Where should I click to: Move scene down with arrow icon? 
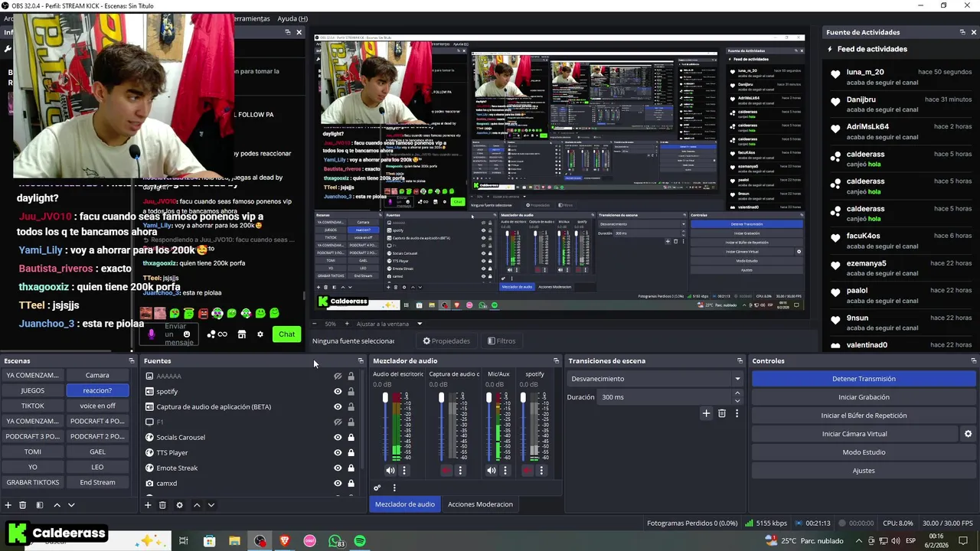coord(71,505)
